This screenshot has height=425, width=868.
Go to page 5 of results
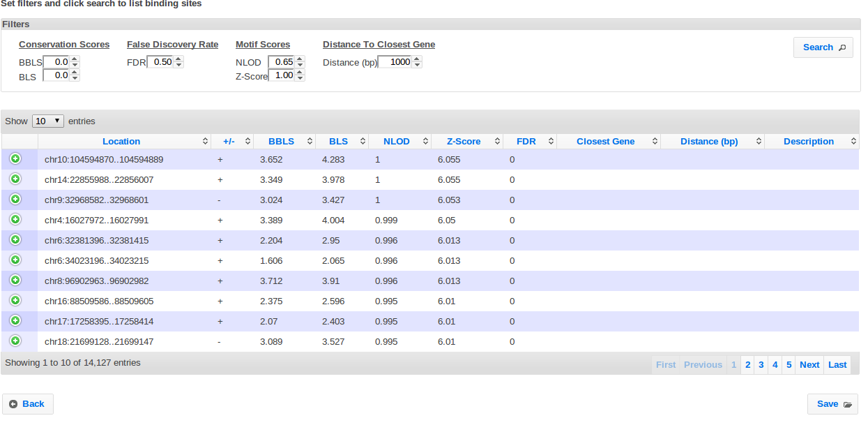[x=789, y=365]
